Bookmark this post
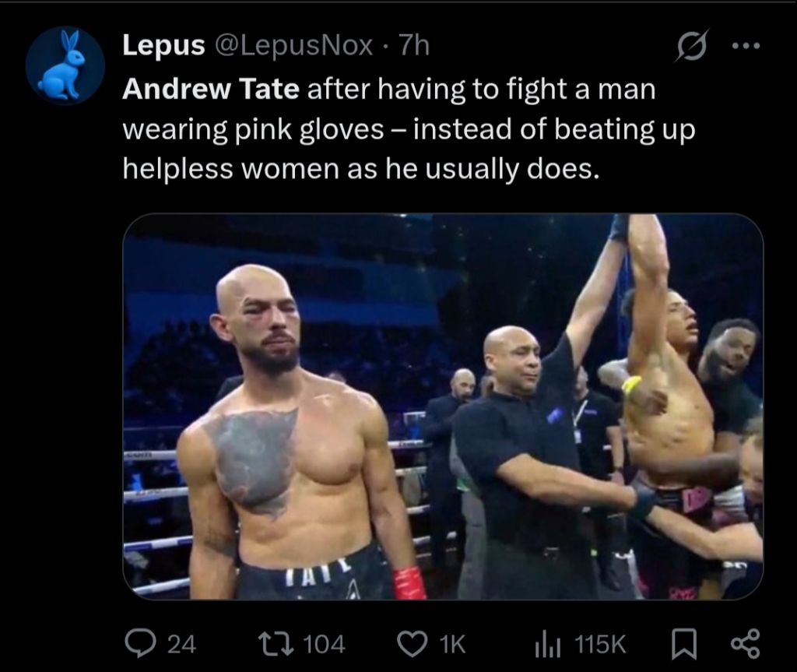The height and width of the screenshot is (672, 797). point(683,645)
